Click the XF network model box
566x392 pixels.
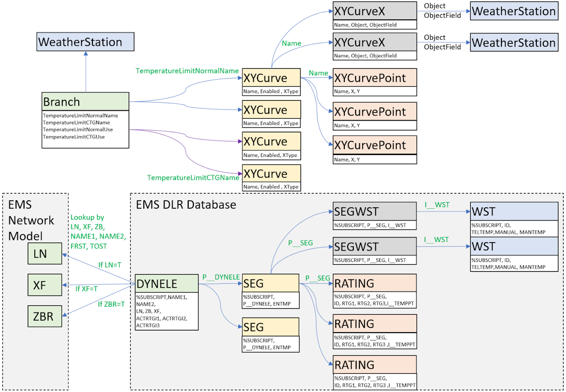pos(44,286)
